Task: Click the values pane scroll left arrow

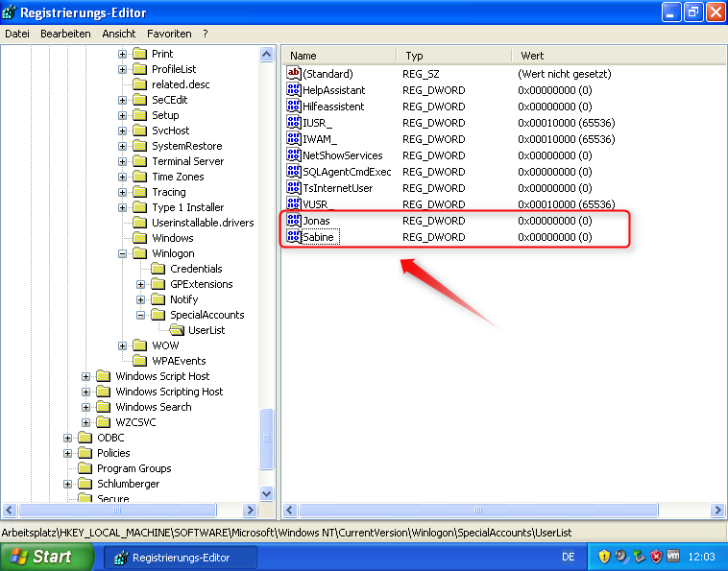Action: tap(290, 511)
